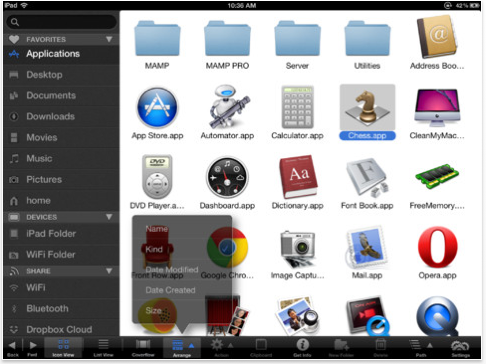Screen dimensions: 486x364
Task: Select Calculator.app icon
Action: 297,107
